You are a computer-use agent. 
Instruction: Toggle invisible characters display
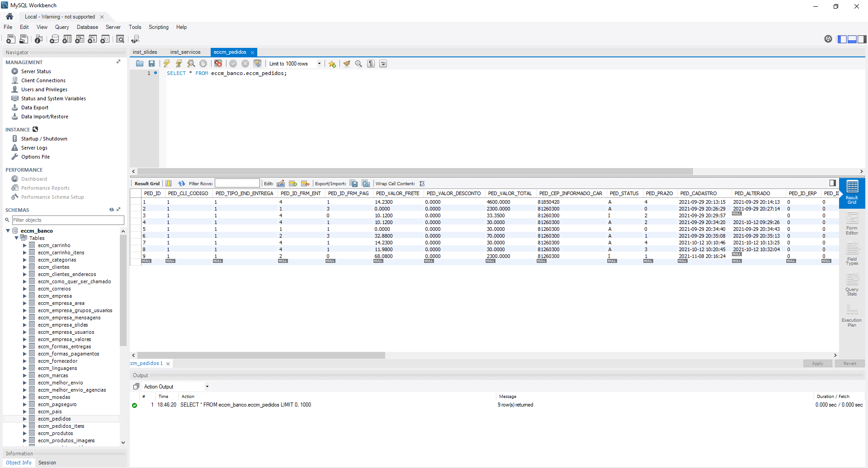pyautogui.click(x=371, y=64)
